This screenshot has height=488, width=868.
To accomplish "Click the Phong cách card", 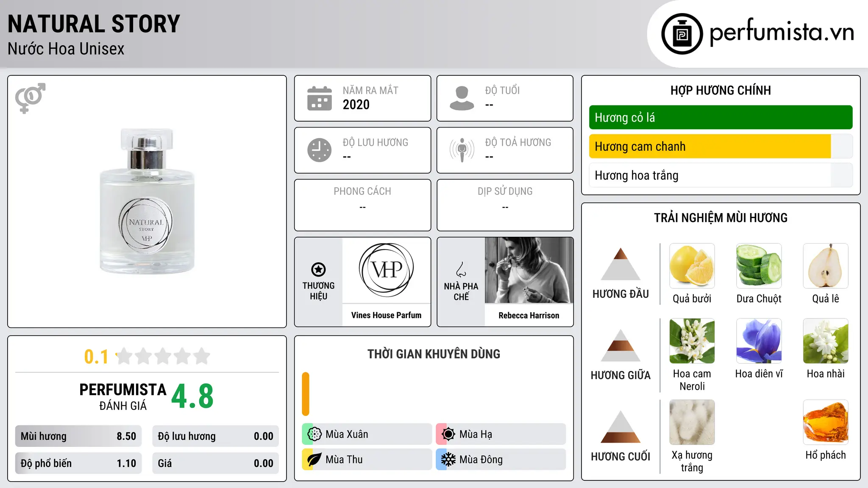I will (x=362, y=205).
